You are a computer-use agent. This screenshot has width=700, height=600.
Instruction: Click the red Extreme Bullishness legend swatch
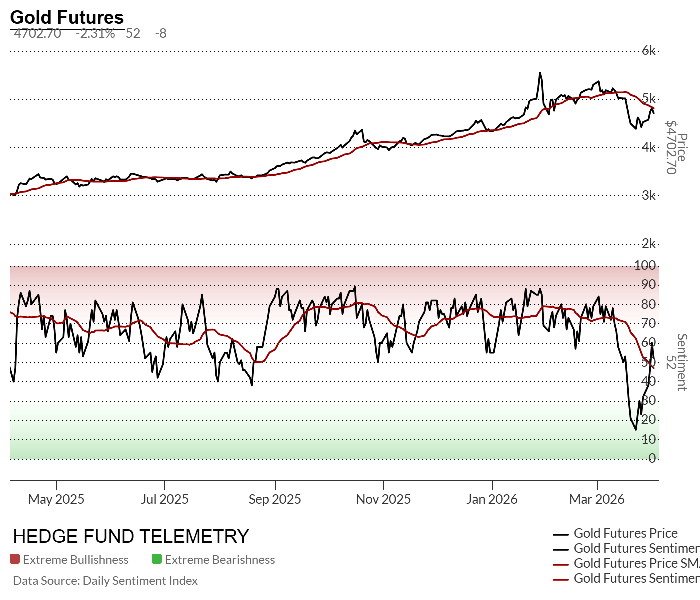point(15,559)
